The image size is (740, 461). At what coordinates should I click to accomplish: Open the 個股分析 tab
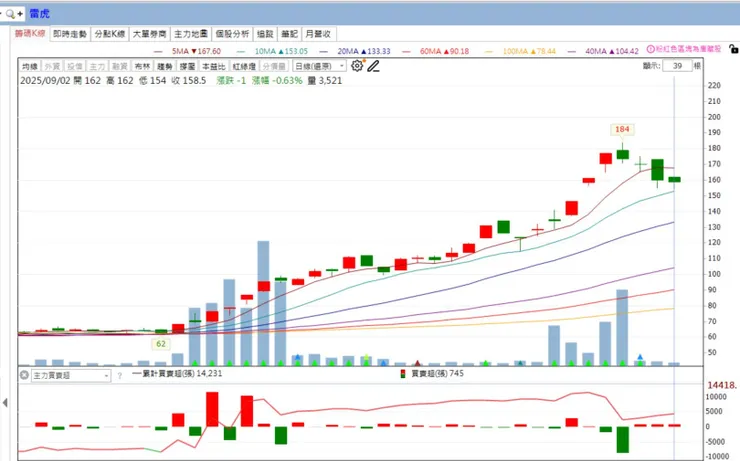232,34
